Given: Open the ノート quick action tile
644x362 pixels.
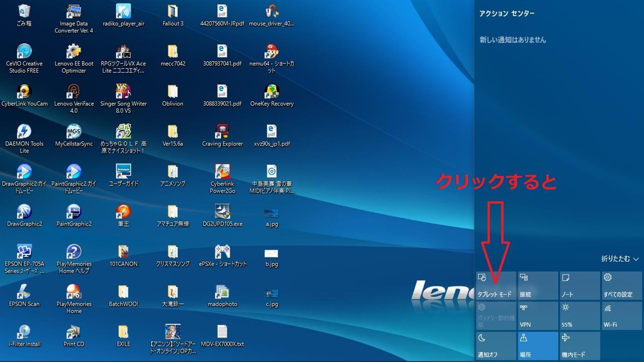Looking at the screenshot, I should tap(580, 285).
